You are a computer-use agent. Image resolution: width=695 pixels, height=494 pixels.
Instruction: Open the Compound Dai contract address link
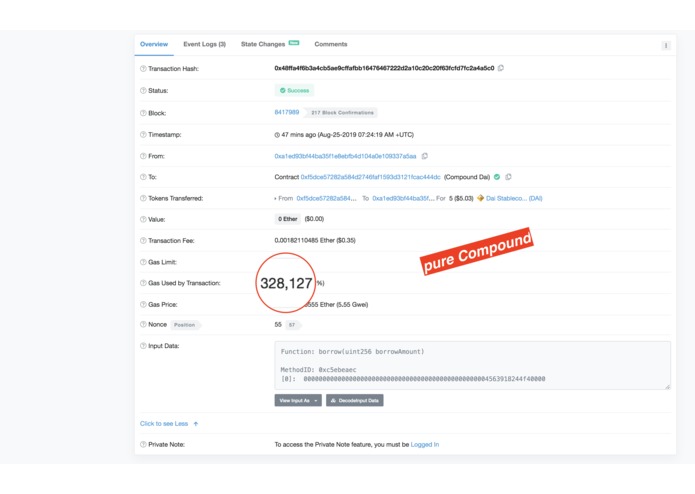[371, 177]
